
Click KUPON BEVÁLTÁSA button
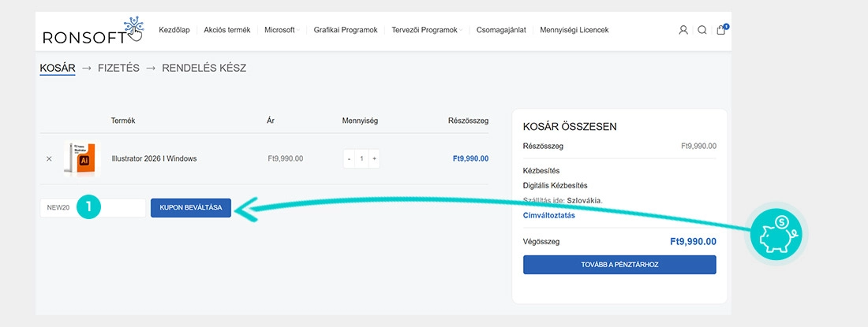(191, 208)
